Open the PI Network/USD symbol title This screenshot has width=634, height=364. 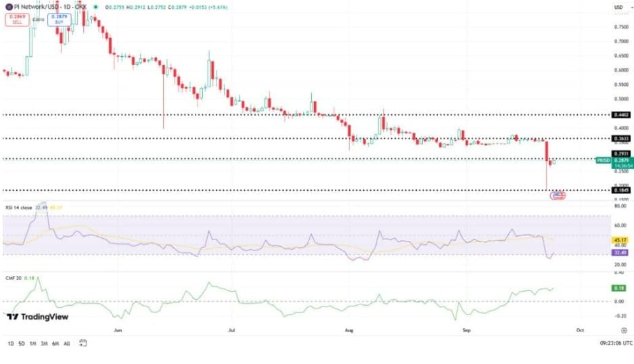50,7
